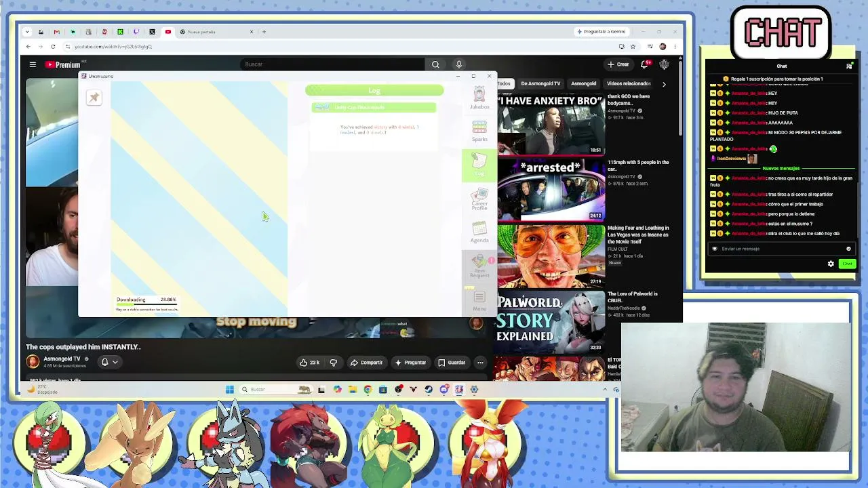Image resolution: width=868 pixels, height=488 pixels.
Task: Open the emote picker in chat
Action: (848, 249)
